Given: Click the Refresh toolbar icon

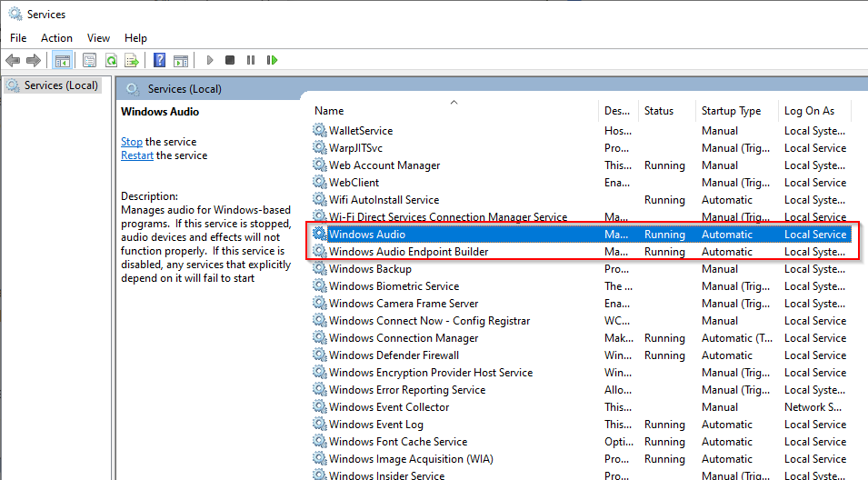Looking at the screenshot, I should click(x=111, y=60).
